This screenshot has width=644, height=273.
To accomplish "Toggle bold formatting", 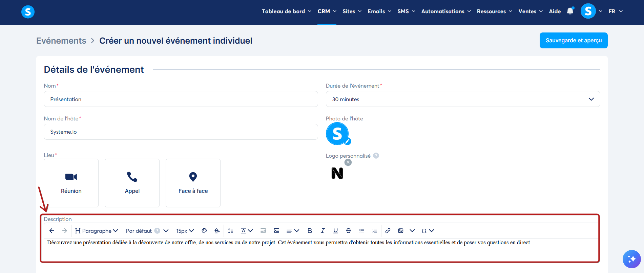I will click(x=310, y=231).
